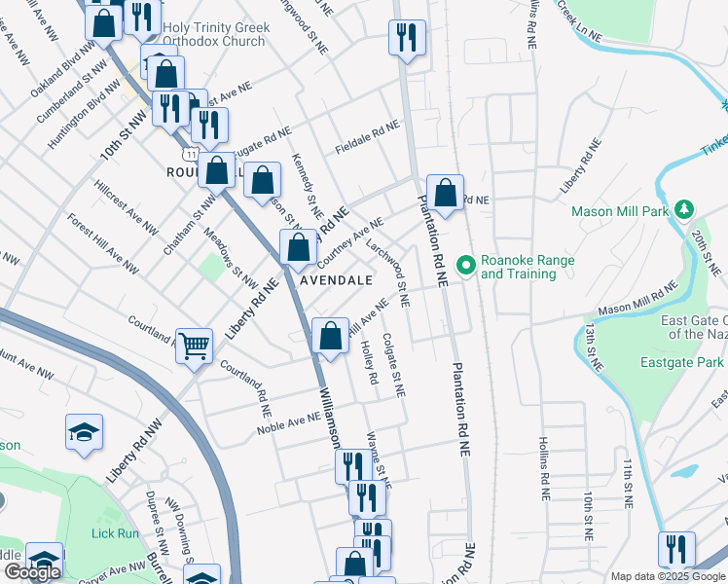Screen dimensions: 728x584
Task: Click the 10th St NE street label
Action: (588, 516)
